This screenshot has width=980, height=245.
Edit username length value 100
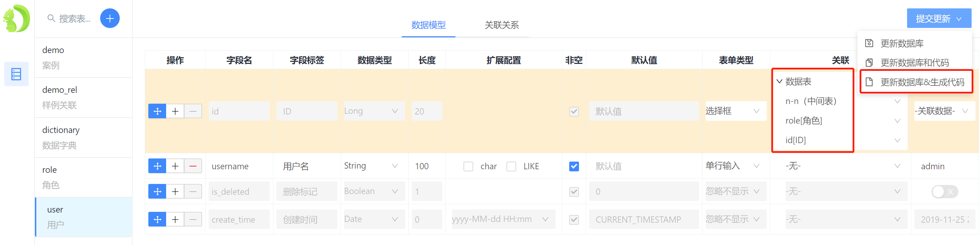[x=426, y=166]
